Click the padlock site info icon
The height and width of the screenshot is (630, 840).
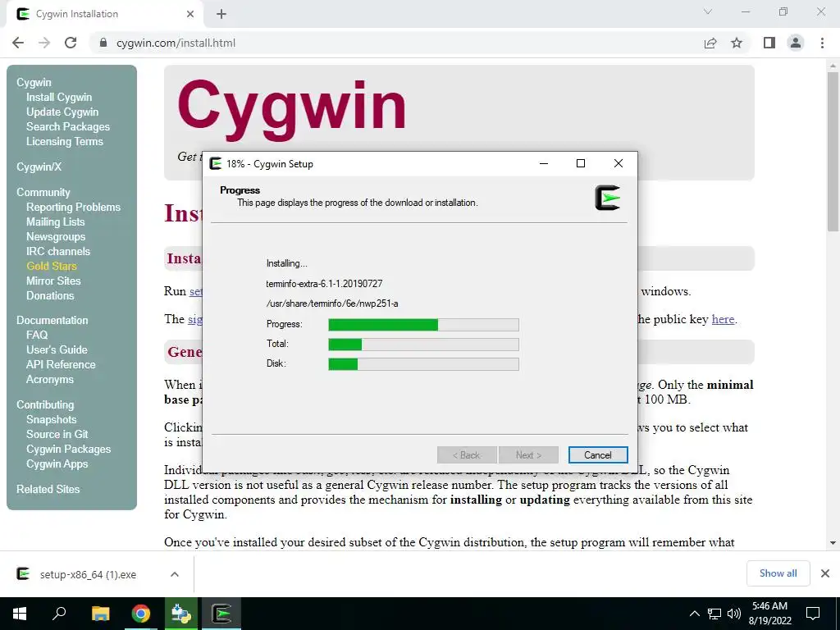103,43
